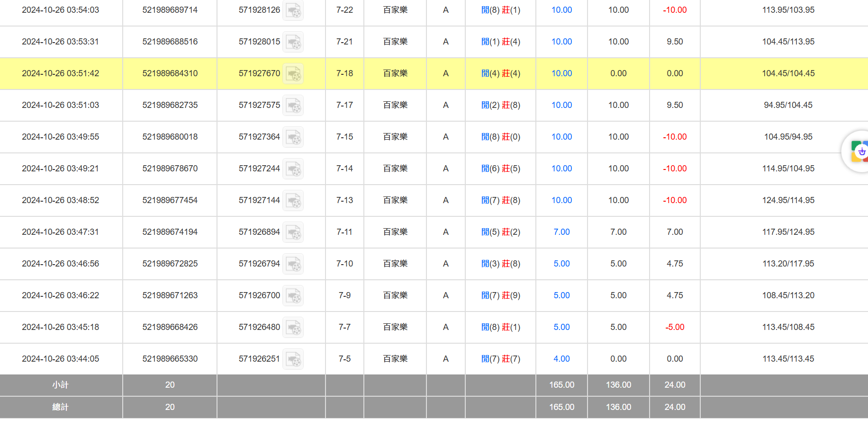Click 10.00 bet link in yellow highlighted row

click(561, 73)
